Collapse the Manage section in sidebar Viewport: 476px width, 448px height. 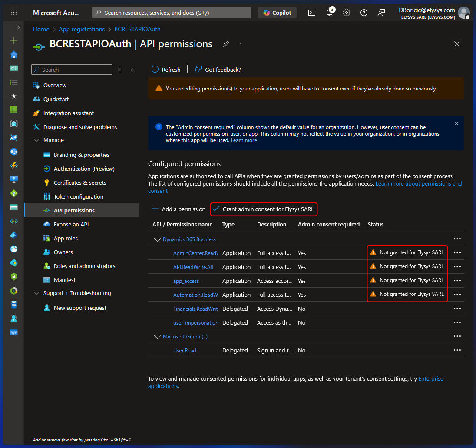[36, 140]
